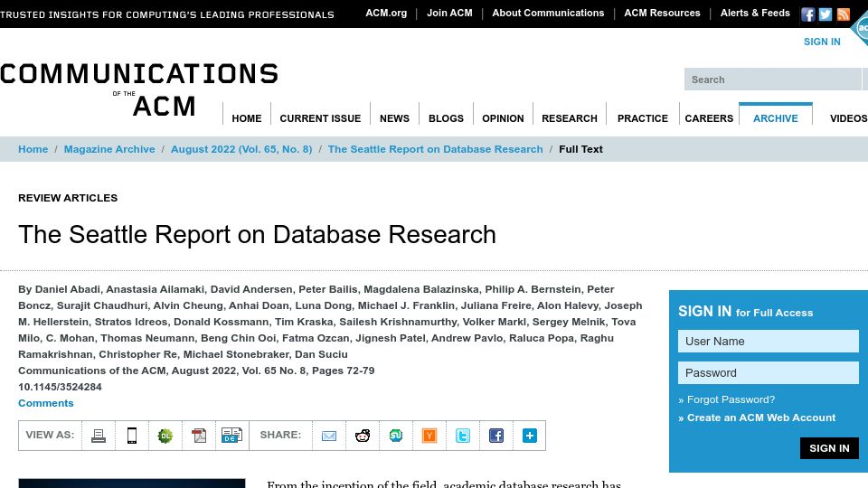868x488 pixels.
Task: Click SIGN IN link at top right
Action: (x=822, y=42)
